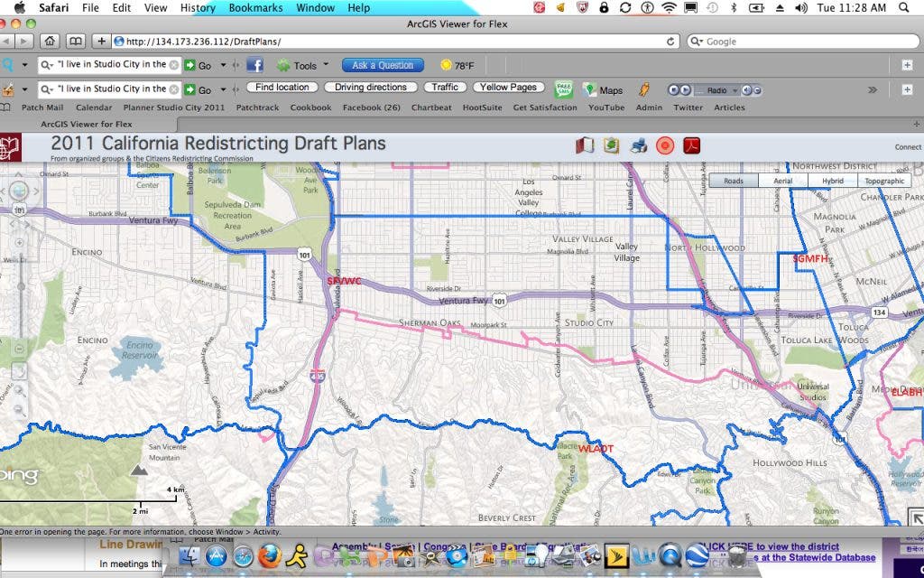924x578 pixels.
Task: Open first toolbar's leftmost dropdown arrow
Action: 24,65
